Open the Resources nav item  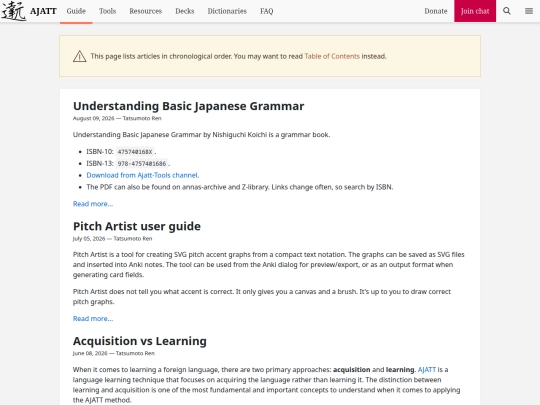click(x=145, y=11)
